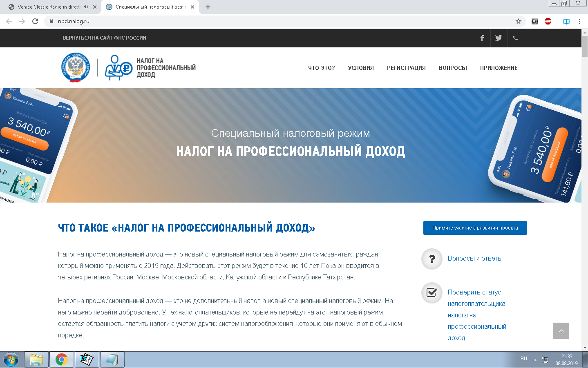Click the scrollbar up arrow
This screenshot has width=588, height=368.
(x=585, y=32)
